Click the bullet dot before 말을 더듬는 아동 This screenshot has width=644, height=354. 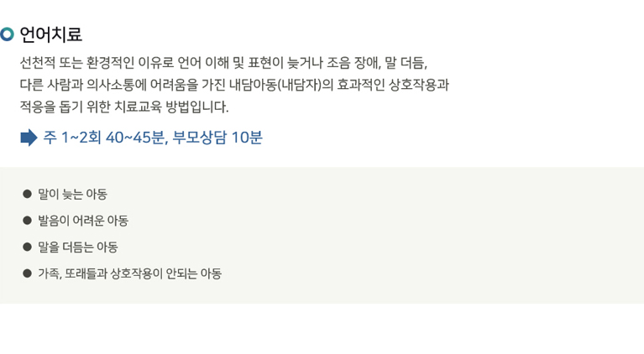[27, 247]
